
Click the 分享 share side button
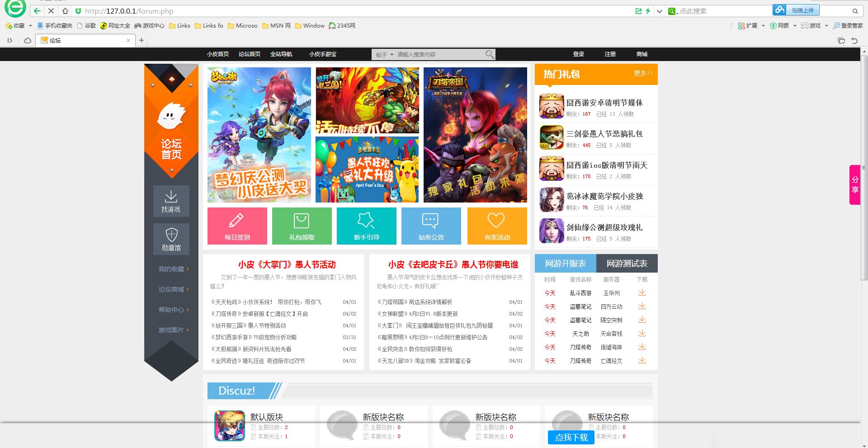[x=855, y=185]
